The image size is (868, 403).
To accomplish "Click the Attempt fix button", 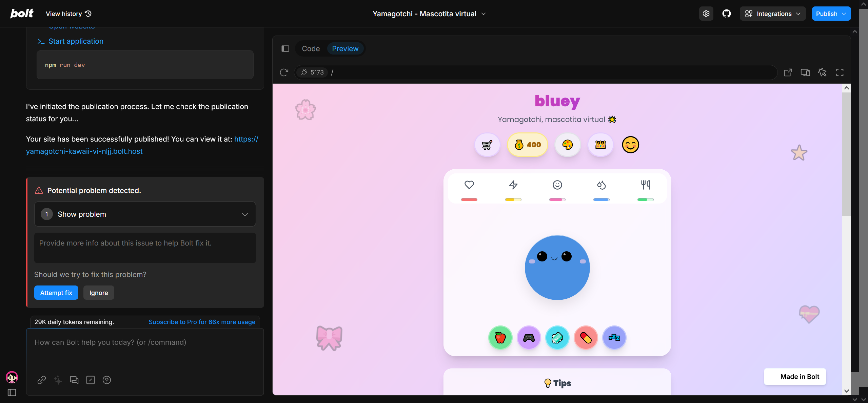I will click(56, 293).
